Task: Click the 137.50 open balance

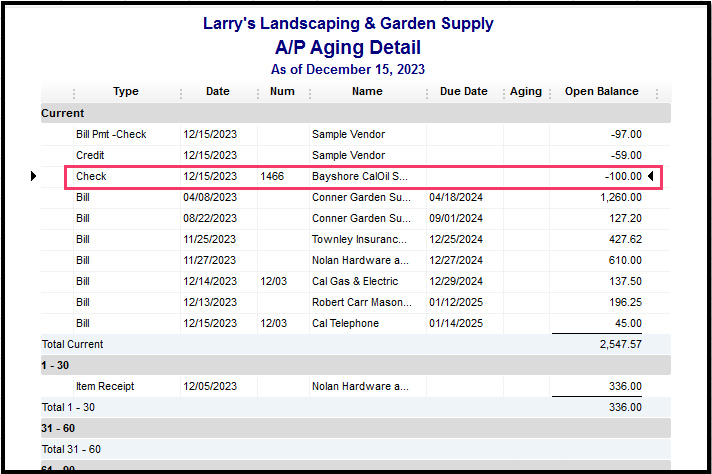Action: click(625, 281)
